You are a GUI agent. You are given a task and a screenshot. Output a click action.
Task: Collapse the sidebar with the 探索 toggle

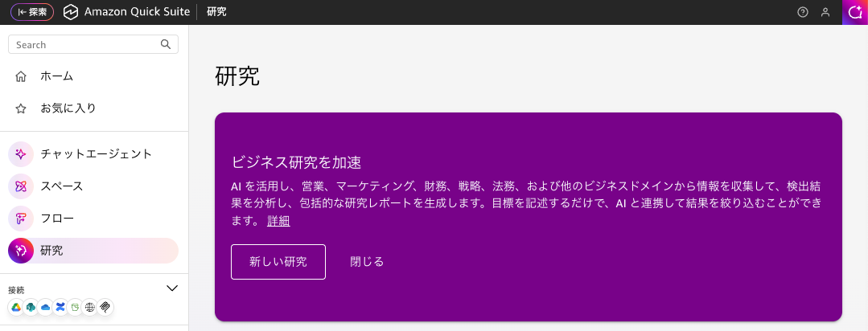click(32, 11)
